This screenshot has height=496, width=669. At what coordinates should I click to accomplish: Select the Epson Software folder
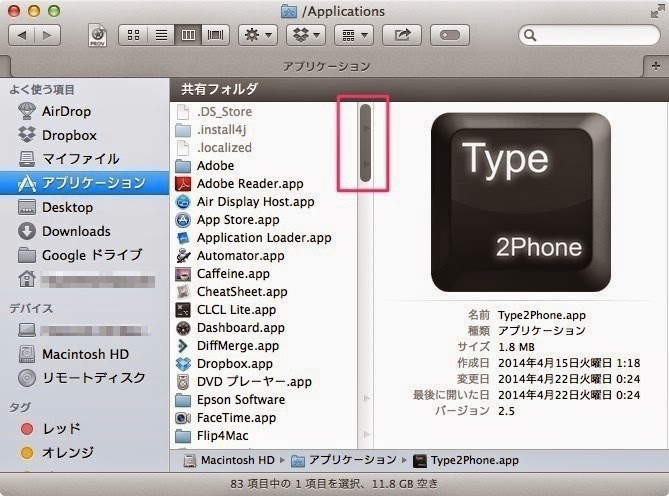coord(263,400)
